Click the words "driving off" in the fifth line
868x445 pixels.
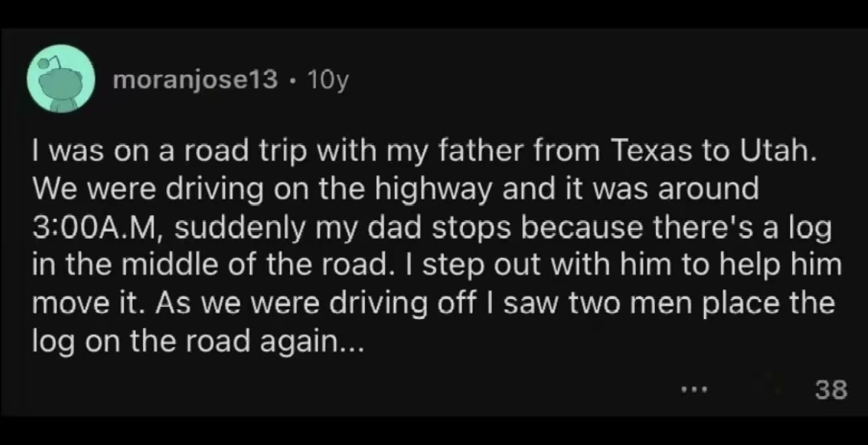click(403, 303)
